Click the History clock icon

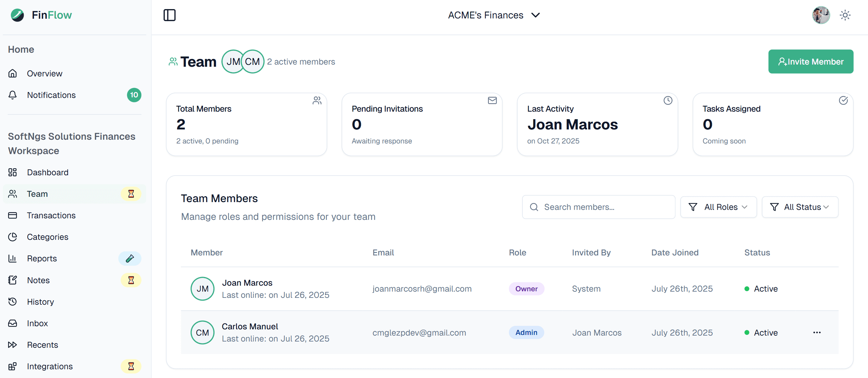coord(13,302)
